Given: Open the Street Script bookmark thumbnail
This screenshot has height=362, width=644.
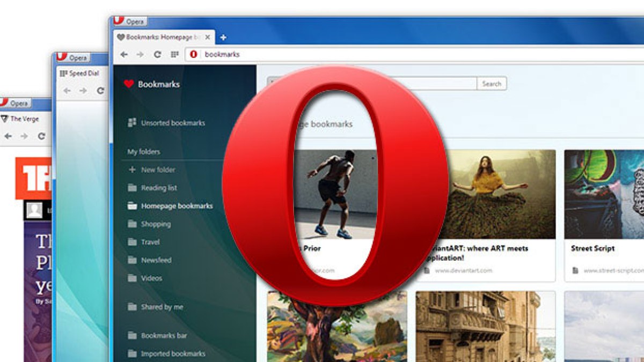Looking at the screenshot, I should click(x=604, y=194).
